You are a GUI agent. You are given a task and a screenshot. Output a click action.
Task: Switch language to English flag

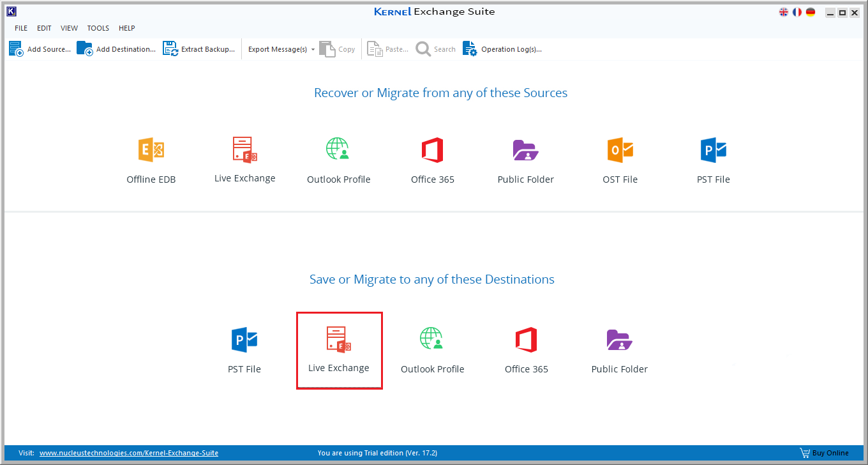pos(784,12)
